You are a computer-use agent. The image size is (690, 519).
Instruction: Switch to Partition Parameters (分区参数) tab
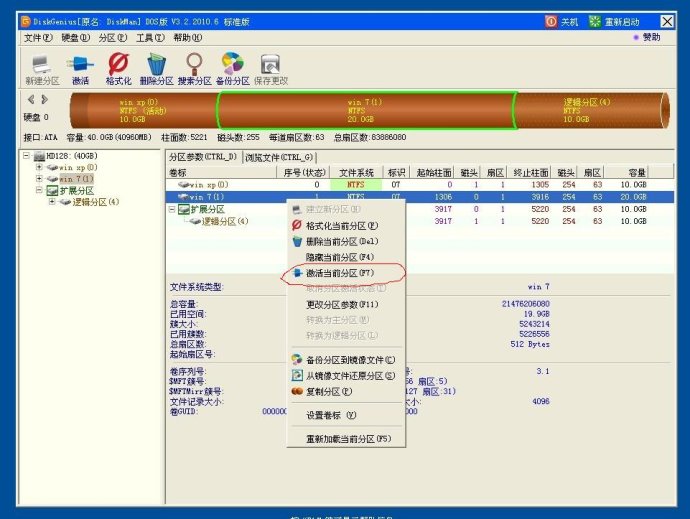click(x=203, y=157)
